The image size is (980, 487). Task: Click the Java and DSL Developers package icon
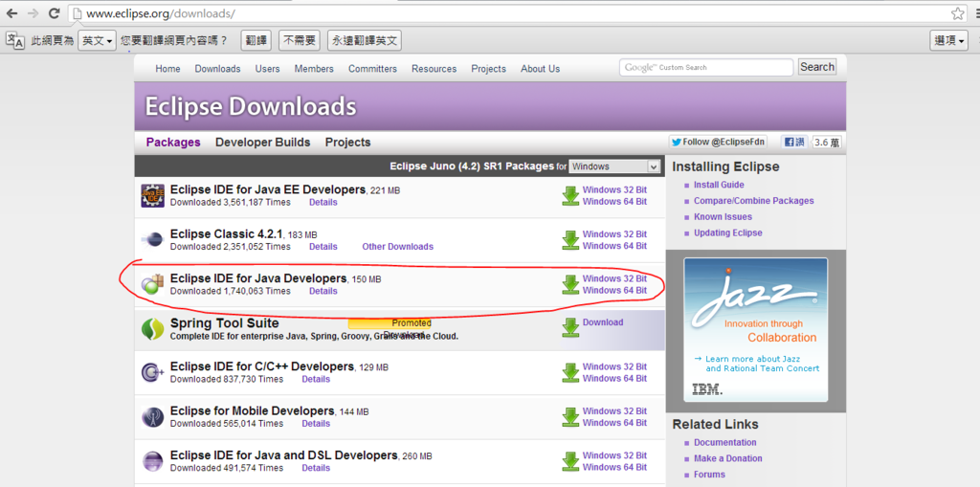(152, 461)
